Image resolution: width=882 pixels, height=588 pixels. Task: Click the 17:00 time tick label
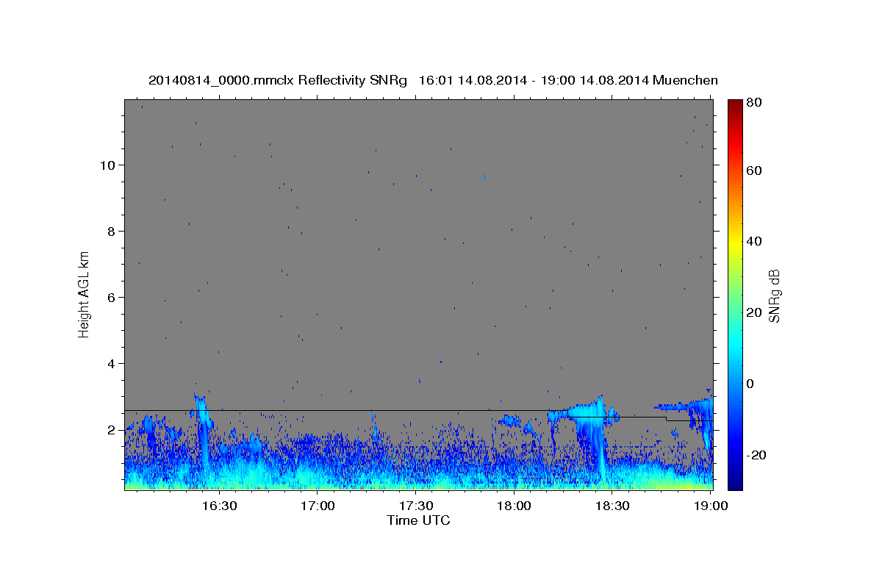point(318,506)
